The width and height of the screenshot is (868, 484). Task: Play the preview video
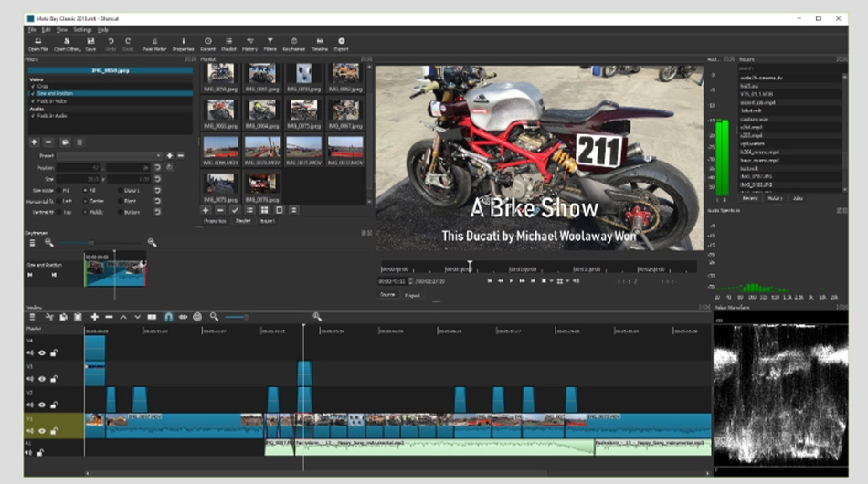click(511, 281)
